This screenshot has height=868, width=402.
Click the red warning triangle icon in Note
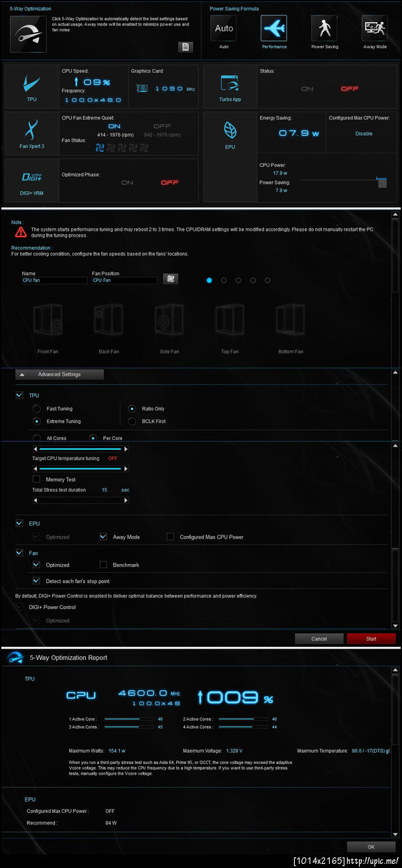(x=21, y=231)
